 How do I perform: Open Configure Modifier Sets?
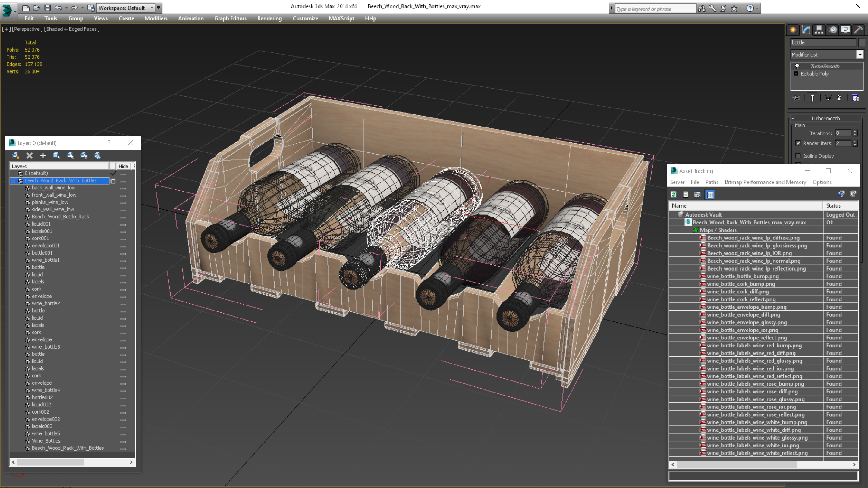tap(855, 98)
